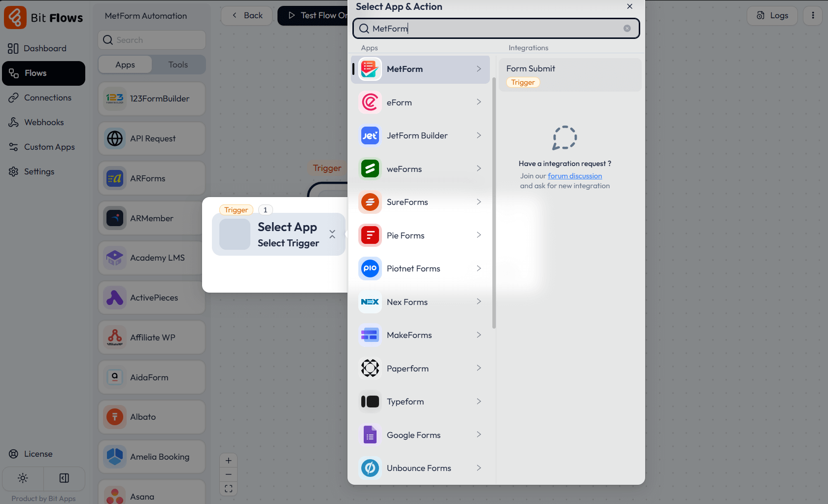Viewport: 828px width, 504px height.
Task: Click the Google Forms icon
Action: (x=370, y=435)
